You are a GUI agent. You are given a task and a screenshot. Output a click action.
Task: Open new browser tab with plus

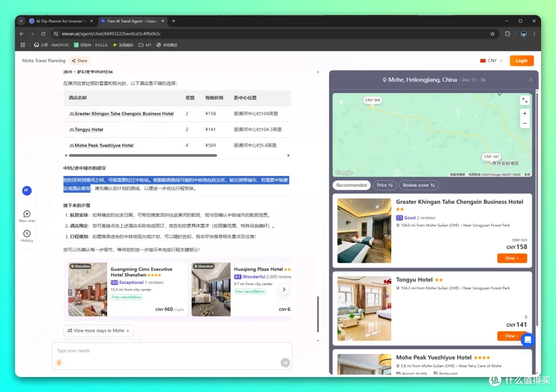173,21
